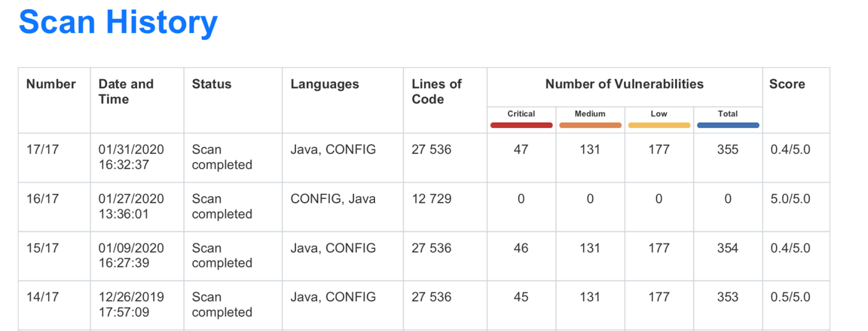
Task: Click the total of 355 vulnerabilities
Action: [x=727, y=150]
